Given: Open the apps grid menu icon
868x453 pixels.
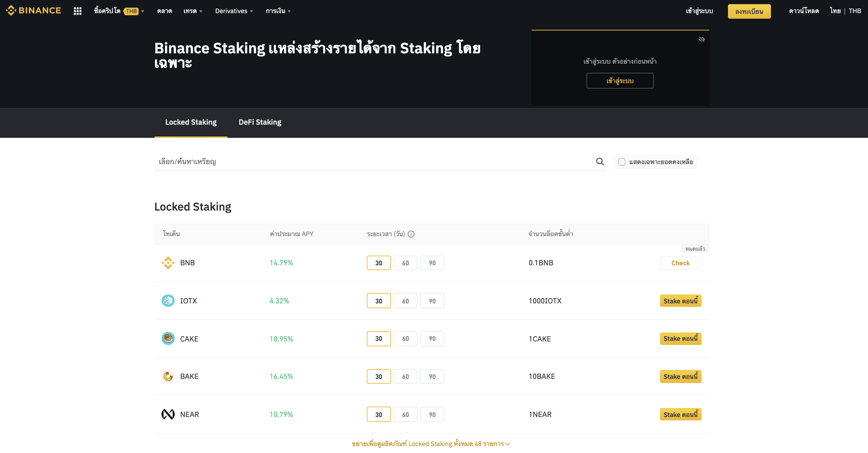Looking at the screenshot, I should point(78,11).
